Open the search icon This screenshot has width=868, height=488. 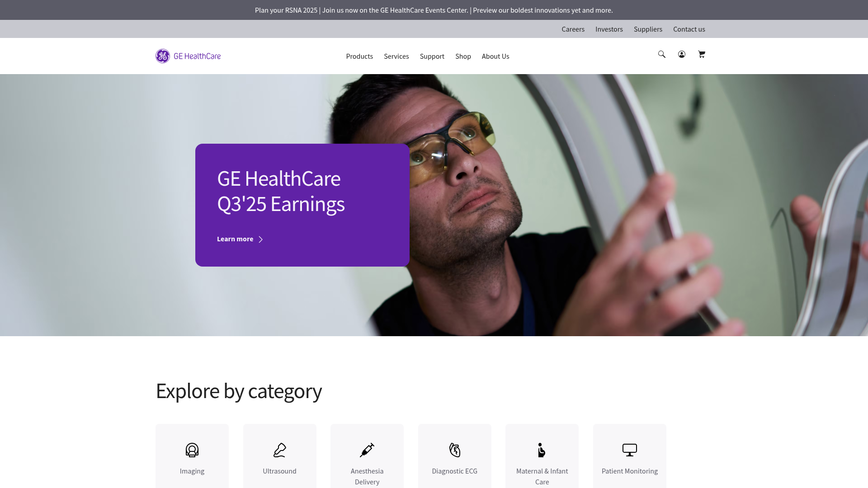[662, 54]
